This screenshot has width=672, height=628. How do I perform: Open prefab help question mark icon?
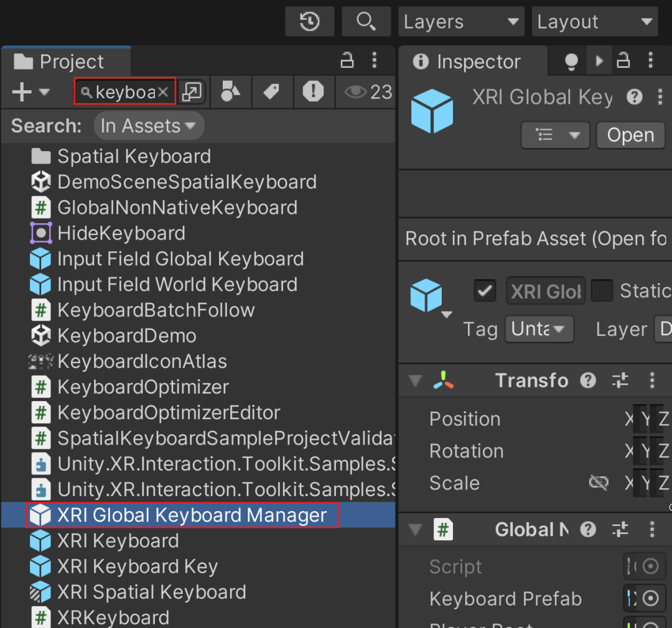pyautogui.click(x=634, y=97)
